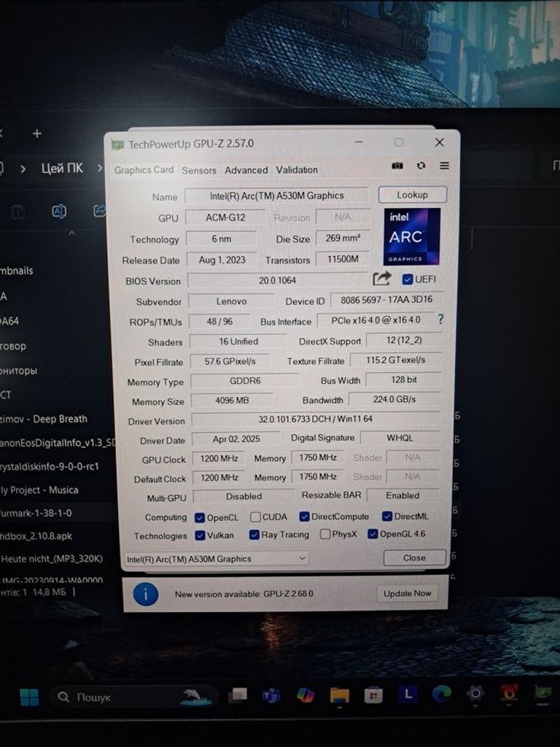Toggle the UEFI checkbox
Viewport: 560px width, 747px height.
pyautogui.click(x=408, y=279)
